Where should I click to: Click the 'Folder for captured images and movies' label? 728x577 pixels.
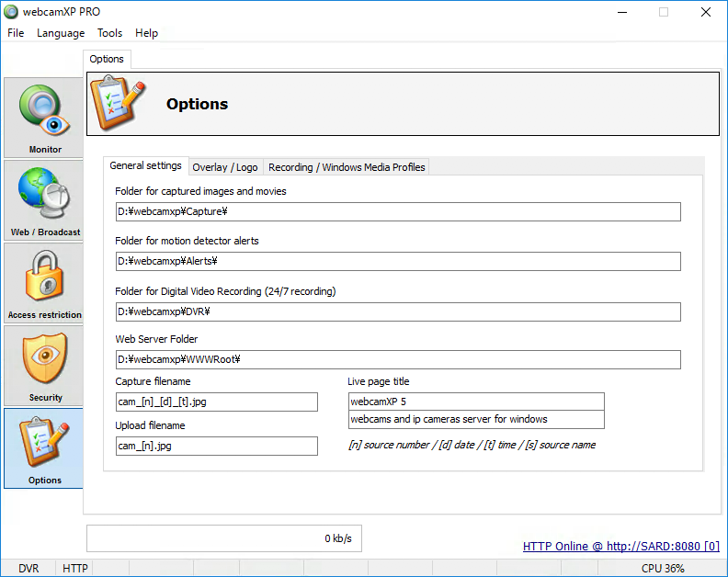coord(200,191)
